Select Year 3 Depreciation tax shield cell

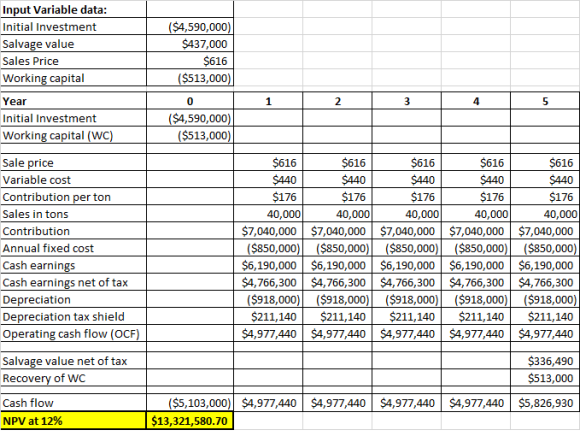407,317
